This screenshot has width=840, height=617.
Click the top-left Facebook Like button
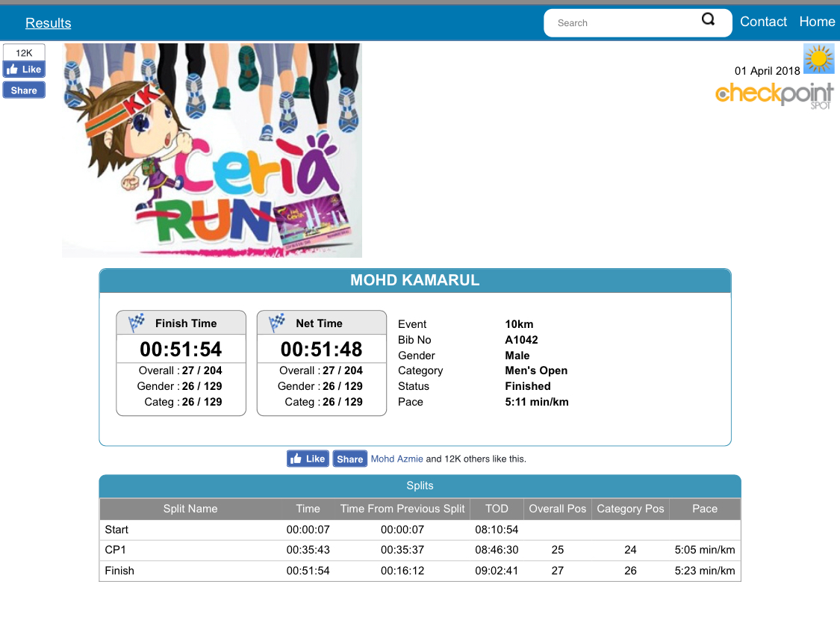coord(24,69)
